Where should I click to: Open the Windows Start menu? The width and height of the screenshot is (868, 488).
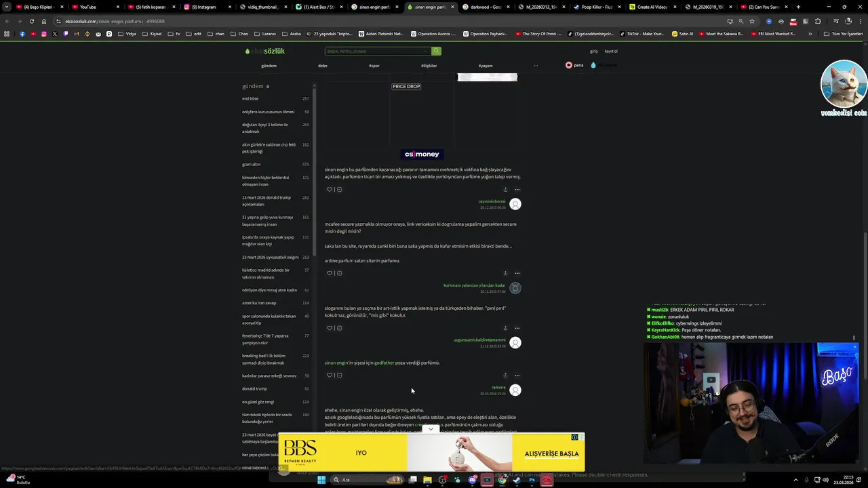coord(320,480)
